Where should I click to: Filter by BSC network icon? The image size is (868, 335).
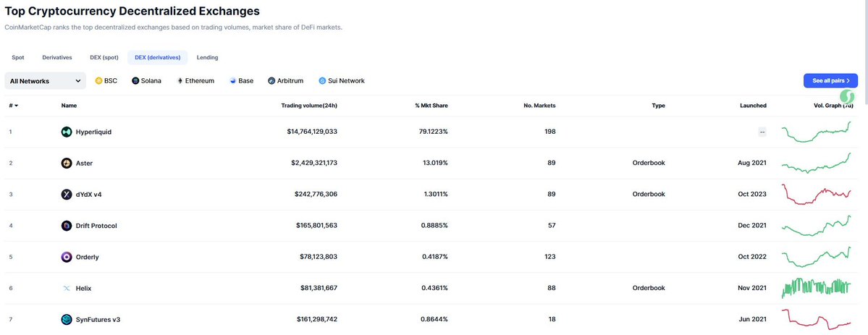coord(99,81)
